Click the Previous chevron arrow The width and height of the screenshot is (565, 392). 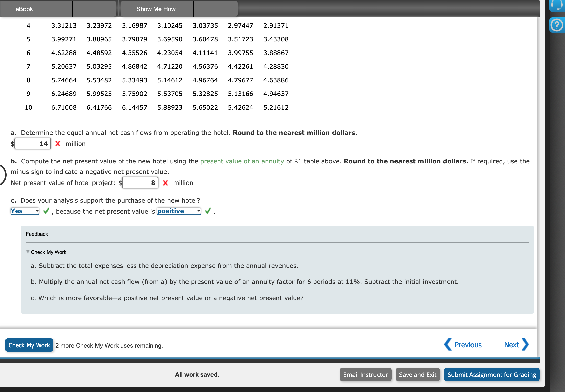[448, 344]
